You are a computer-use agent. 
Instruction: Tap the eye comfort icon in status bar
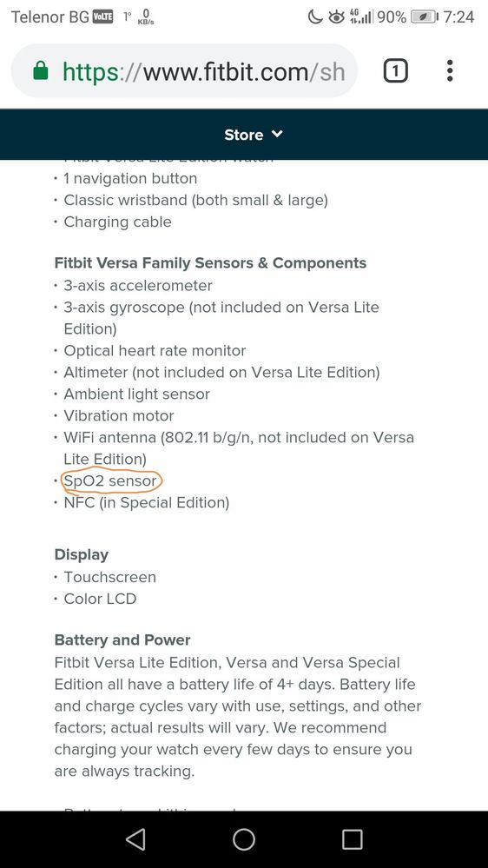336,17
